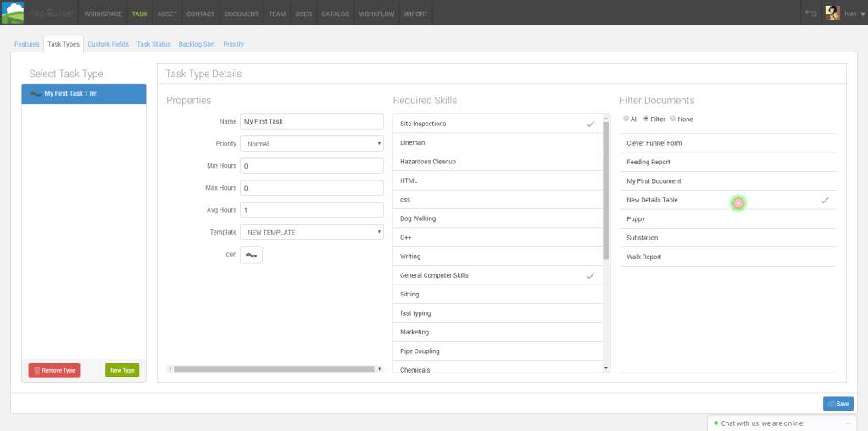Toggle the checkmark on General Computer Skills
The image size is (868, 431).
[590, 275]
